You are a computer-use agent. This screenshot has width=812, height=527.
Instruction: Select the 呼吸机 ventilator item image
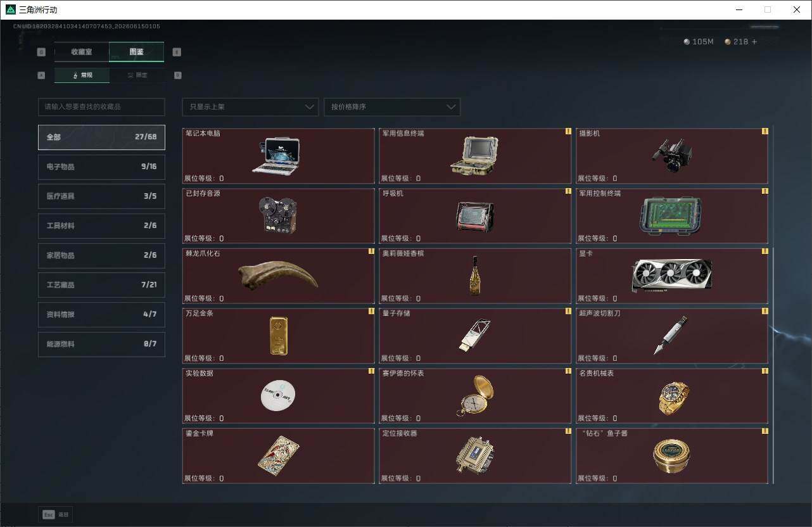pos(475,217)
